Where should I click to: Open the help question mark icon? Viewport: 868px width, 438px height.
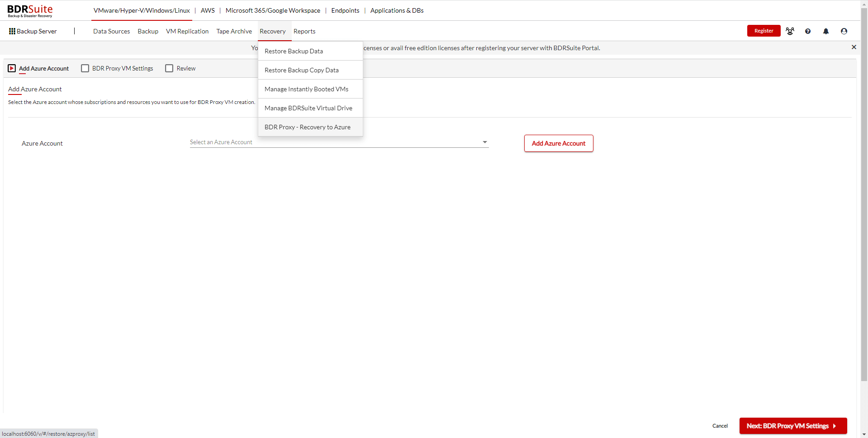tap(808, 31)
